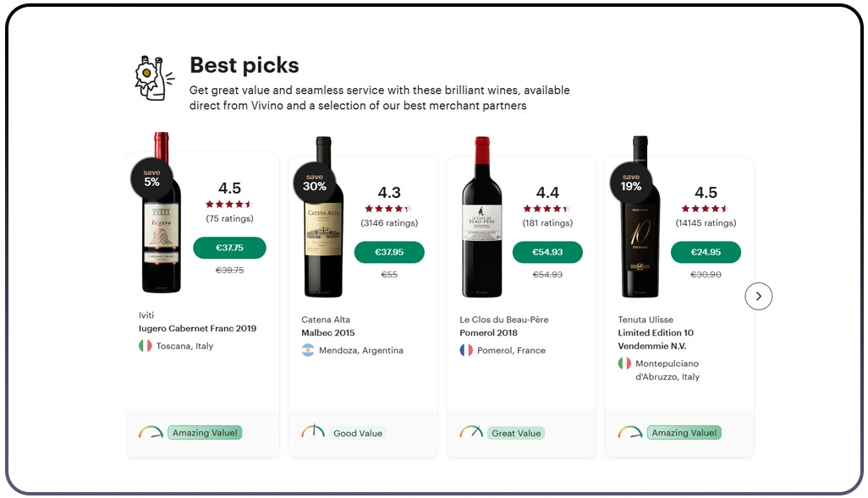Click the Best picks wine bottle icon

pos(153,78)
